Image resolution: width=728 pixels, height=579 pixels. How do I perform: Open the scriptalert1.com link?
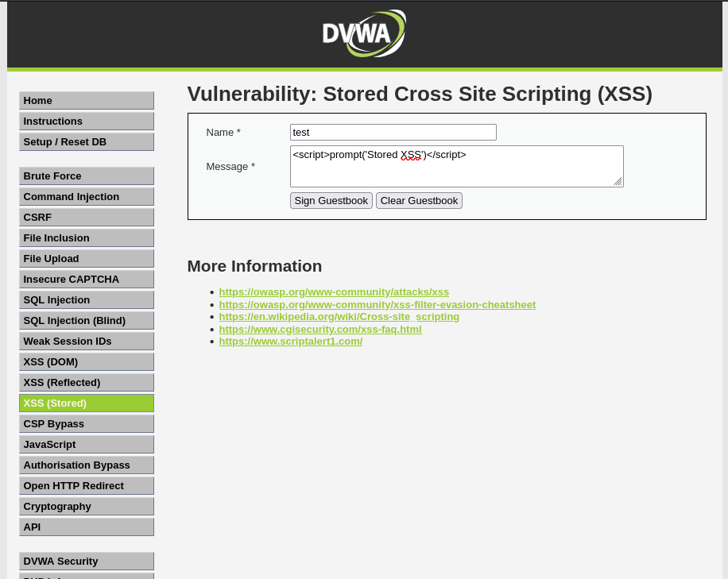pyautogui.click(x=291, y=341)
